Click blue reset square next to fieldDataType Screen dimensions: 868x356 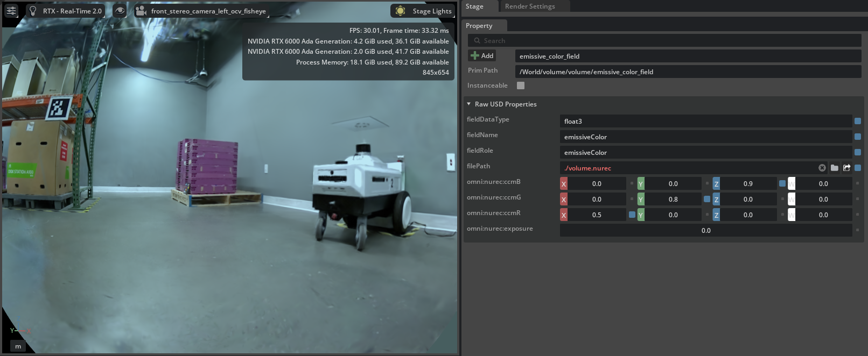click(858, 121)
